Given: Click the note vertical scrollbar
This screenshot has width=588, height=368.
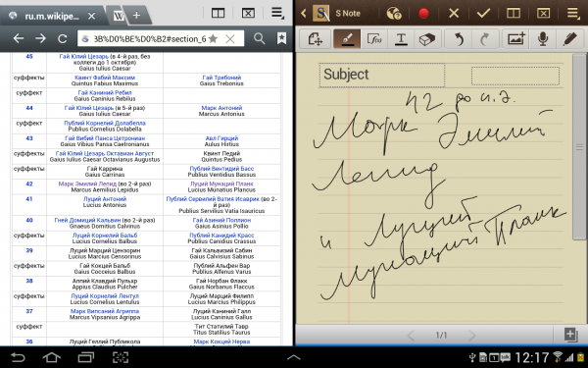Looking at the screenshot, I should coord(579,146).
